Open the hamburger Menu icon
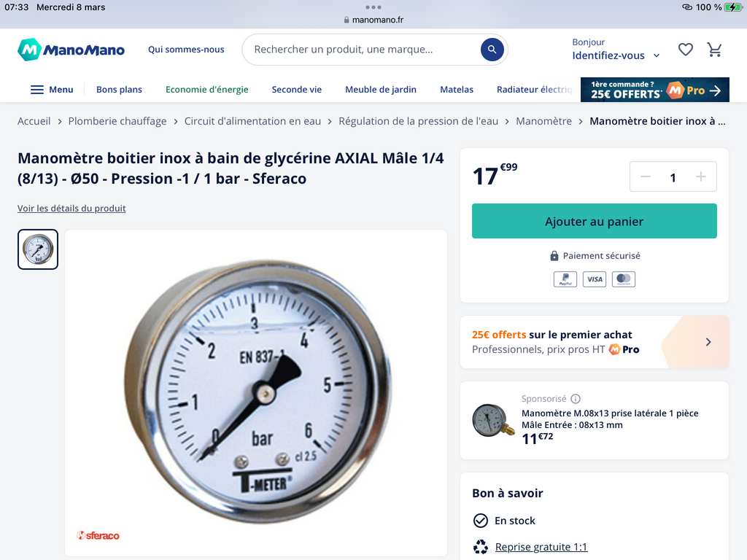 point(37,90)
